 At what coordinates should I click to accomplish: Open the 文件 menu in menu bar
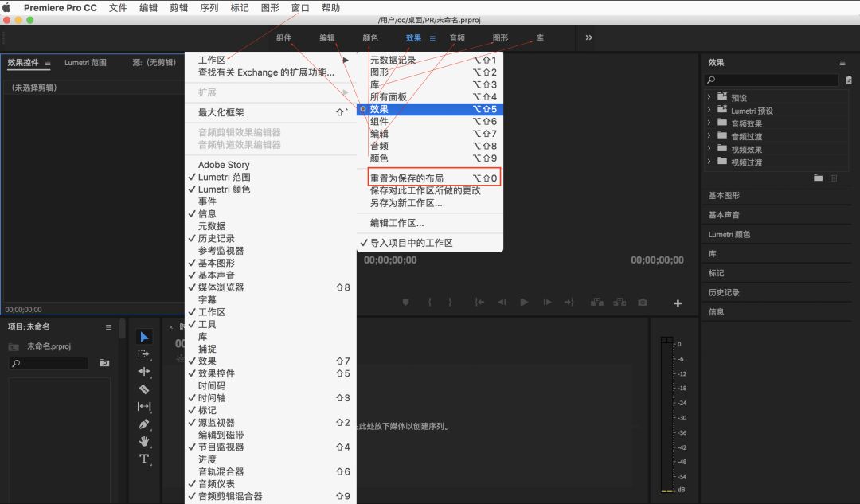118,8
